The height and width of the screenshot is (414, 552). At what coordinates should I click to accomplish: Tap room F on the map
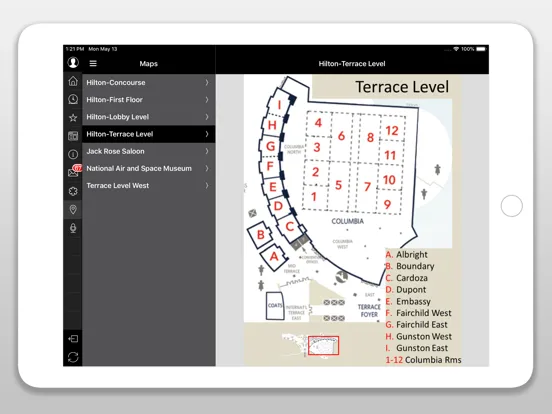[270, 166]
